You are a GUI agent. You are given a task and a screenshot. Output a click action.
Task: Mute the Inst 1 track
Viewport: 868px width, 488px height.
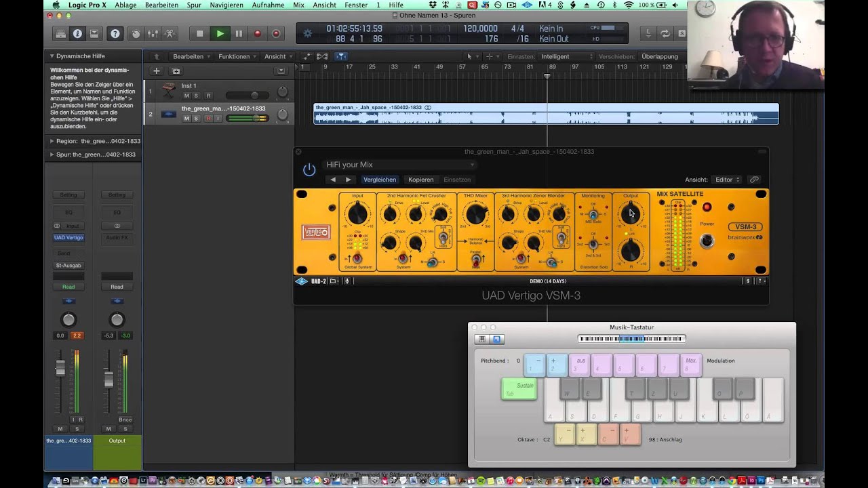click(186, 96)
